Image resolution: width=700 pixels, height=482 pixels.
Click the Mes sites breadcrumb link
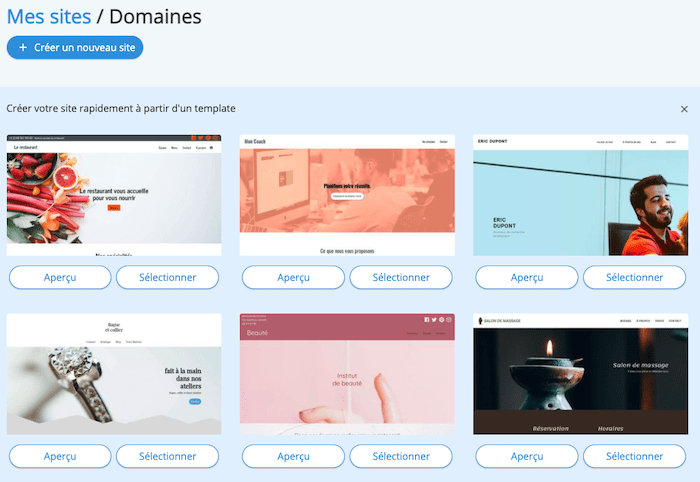(49, 17)
